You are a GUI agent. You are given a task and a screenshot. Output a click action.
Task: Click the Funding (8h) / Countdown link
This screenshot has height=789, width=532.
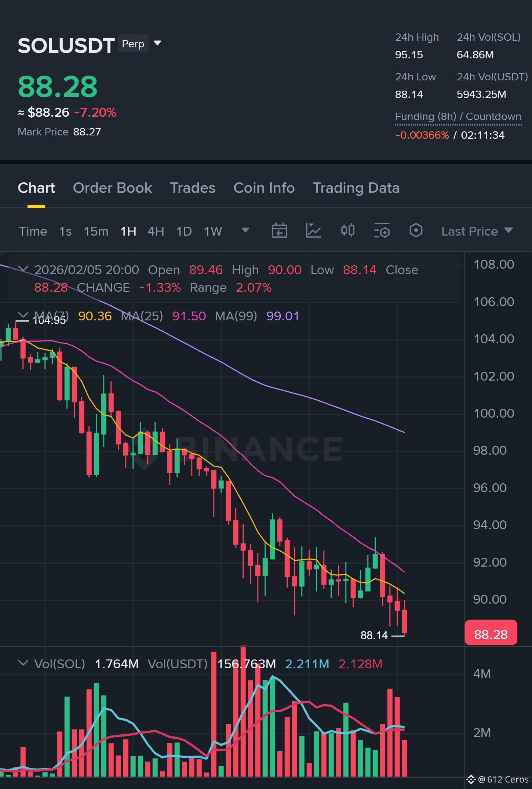[458, 117]
